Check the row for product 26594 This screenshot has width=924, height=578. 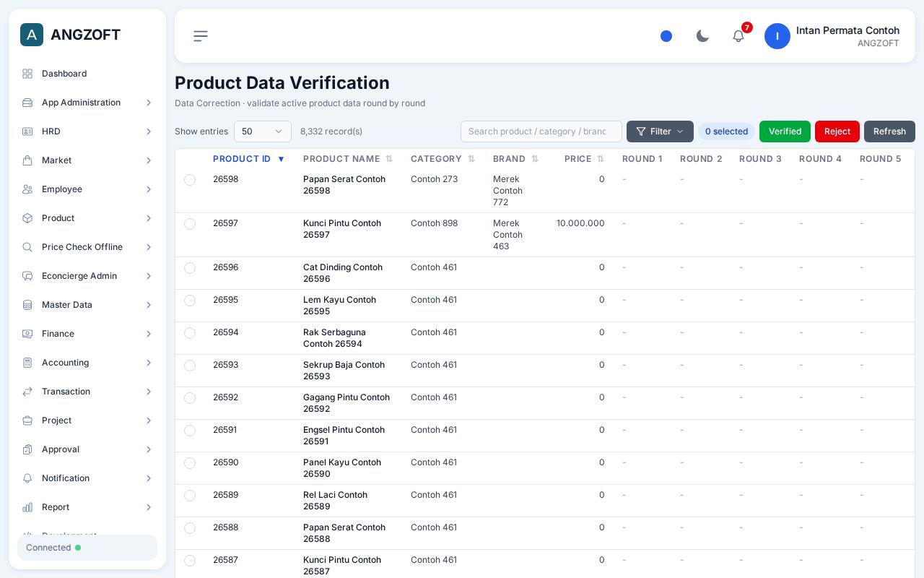190,333
